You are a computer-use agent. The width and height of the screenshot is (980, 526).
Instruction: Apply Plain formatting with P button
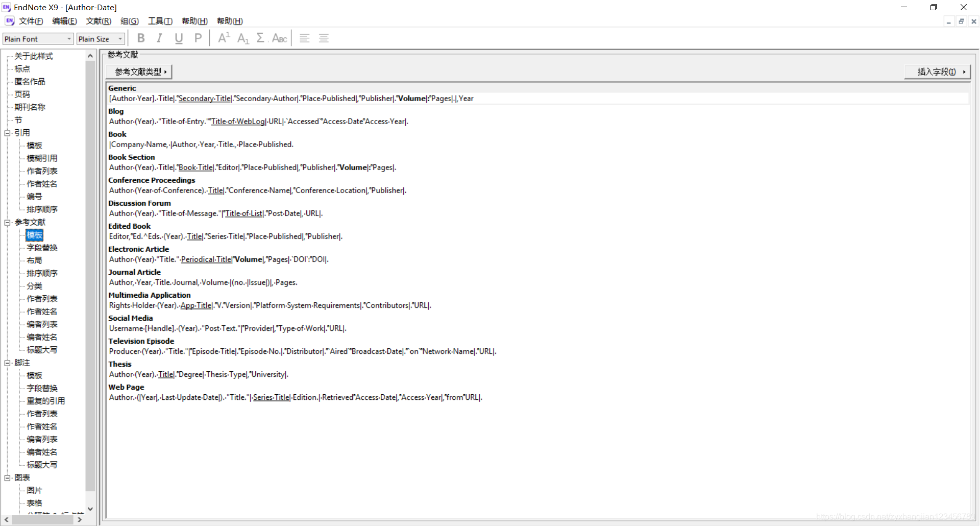coord(198,38)
